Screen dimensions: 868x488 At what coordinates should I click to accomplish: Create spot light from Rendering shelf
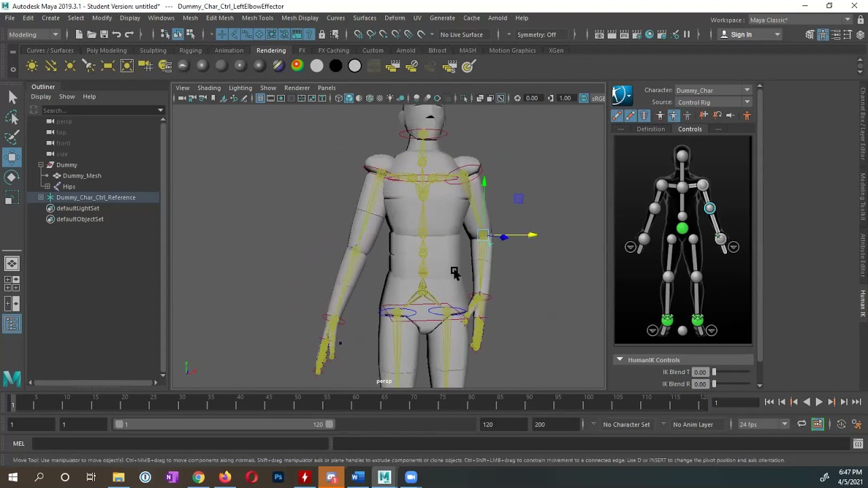point(89,66)
